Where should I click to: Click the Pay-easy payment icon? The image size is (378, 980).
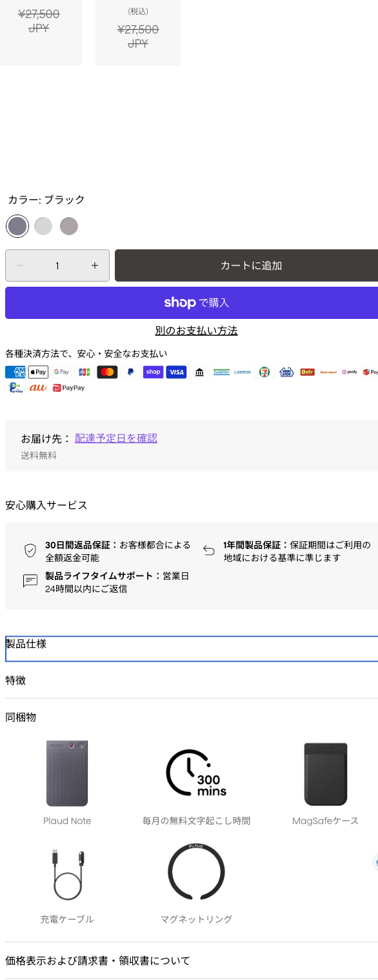pos(15,388)
